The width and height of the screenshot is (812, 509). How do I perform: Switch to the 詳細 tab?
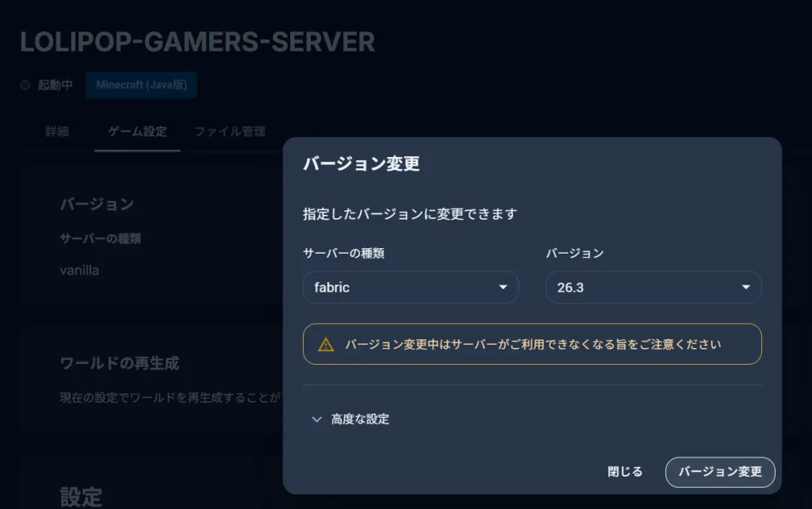57,132
